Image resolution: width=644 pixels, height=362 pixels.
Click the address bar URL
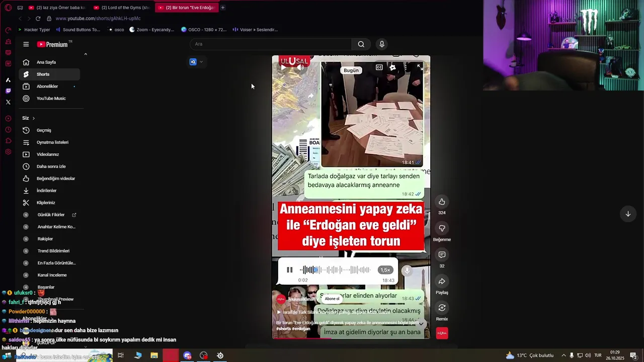98,19
